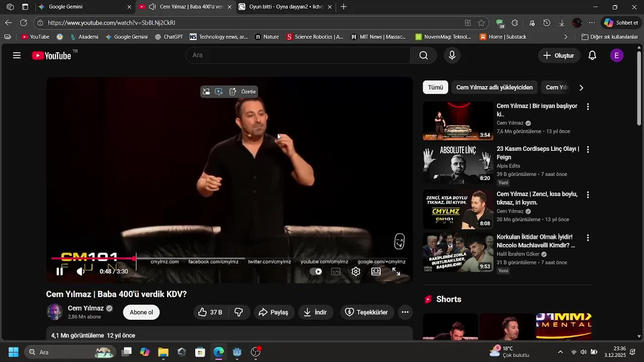Open Edge settings and more menu
This screenshot has height=362, width=644.
coord(592,23)
